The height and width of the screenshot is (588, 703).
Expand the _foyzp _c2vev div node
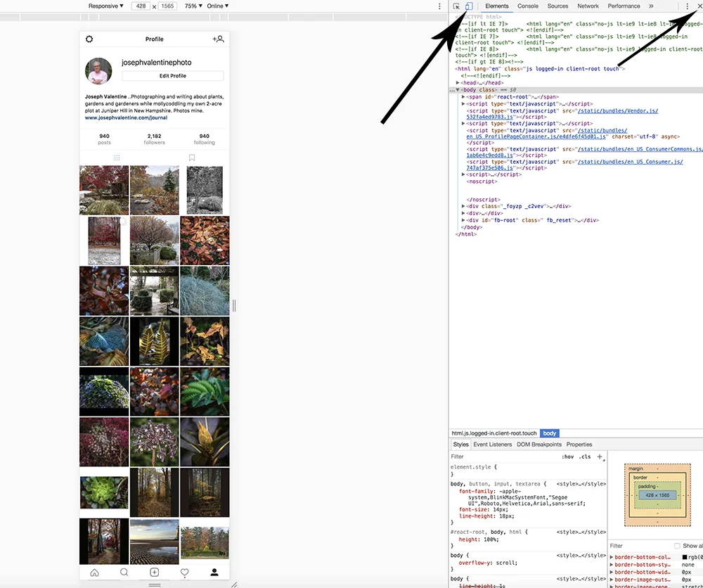point(463,206)
